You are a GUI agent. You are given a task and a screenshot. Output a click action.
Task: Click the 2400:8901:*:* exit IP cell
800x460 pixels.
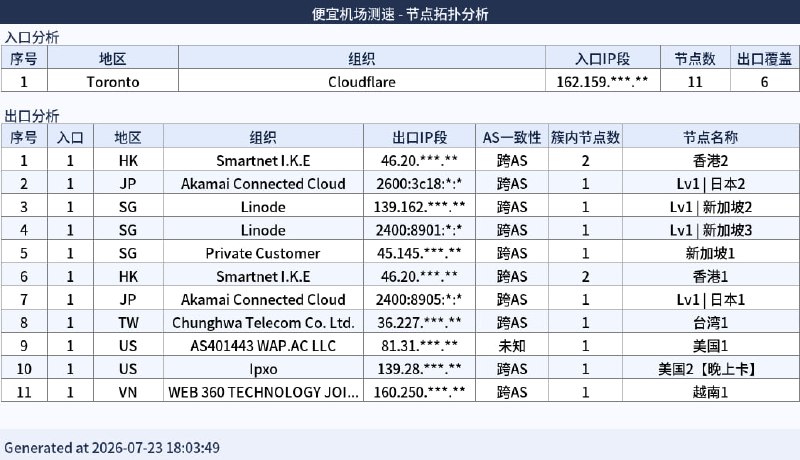(419, 230)
